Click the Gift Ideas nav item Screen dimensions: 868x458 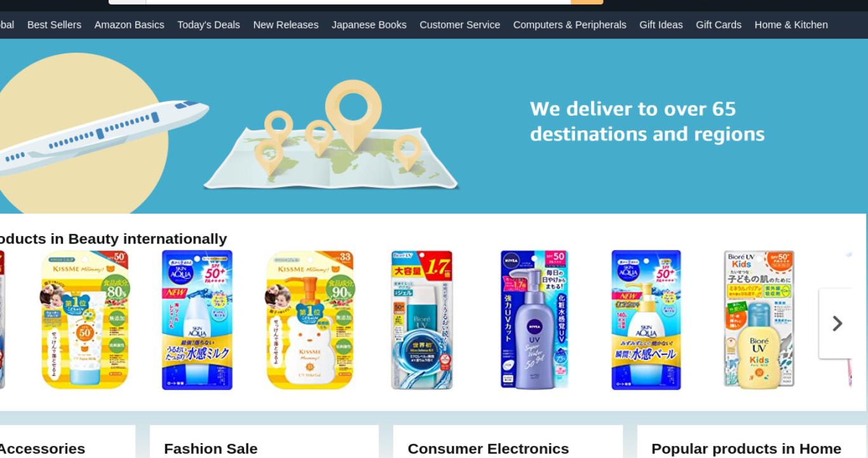pos(661,25)
